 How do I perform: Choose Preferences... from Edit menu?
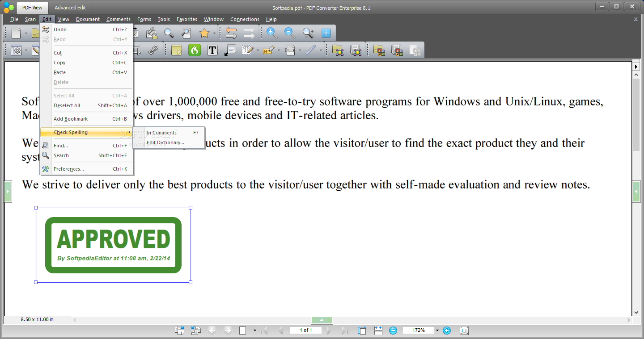pyautogui.click(x=86, y=169)
